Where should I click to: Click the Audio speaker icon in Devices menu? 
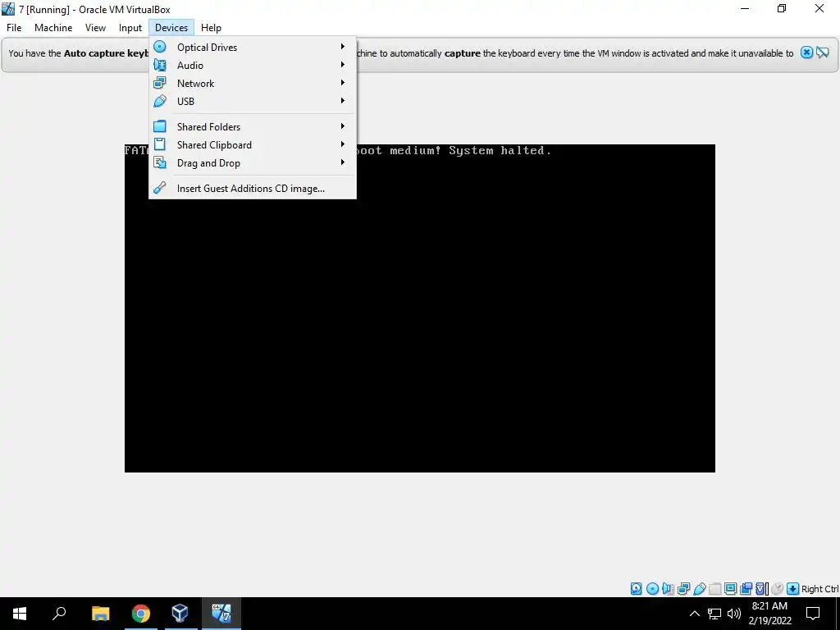click(x=160, y=66)
